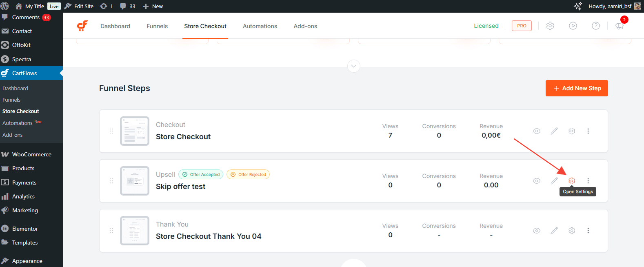Open settings gear for Thank You step
Viewport: 644px width, 267px height.
(571, 231)
